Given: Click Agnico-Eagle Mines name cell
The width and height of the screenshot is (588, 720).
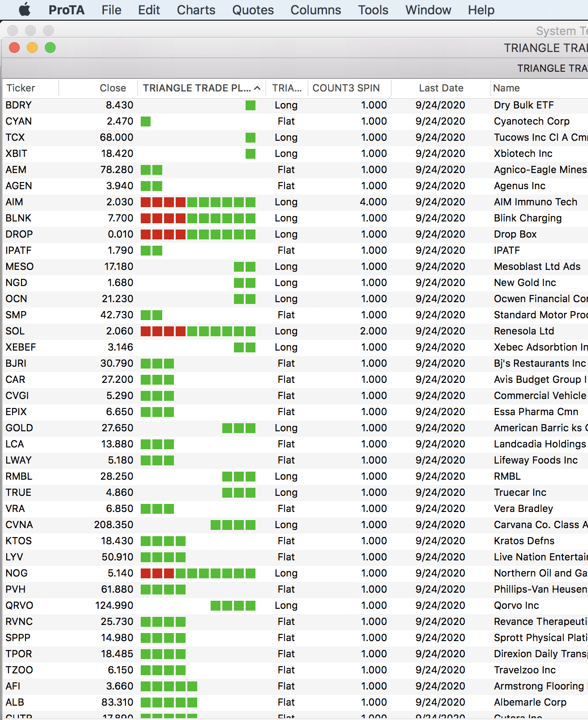Looking at the screenshot, I should [540, 169].
